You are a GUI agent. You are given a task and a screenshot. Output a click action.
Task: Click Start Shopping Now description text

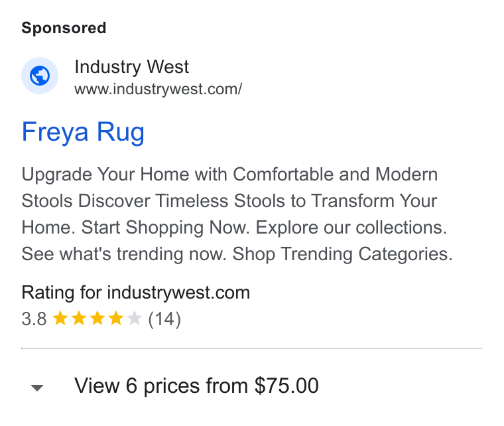(x=165, y=228)
